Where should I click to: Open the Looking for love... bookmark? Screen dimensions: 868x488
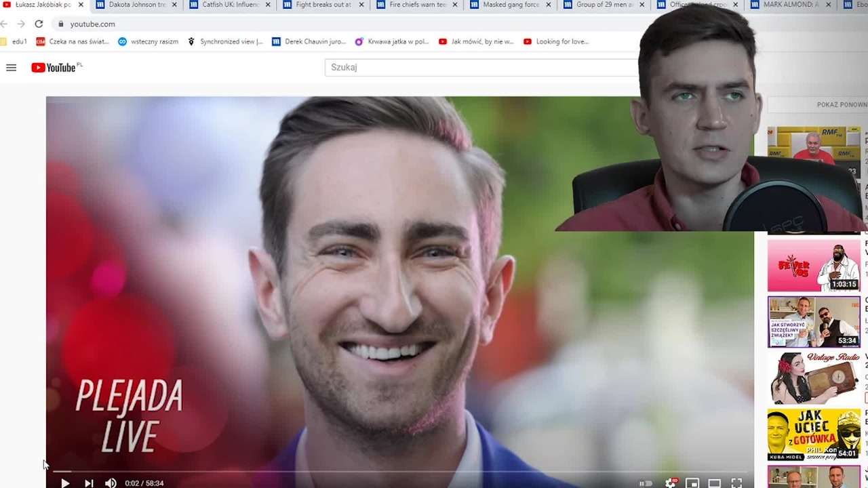555,41
